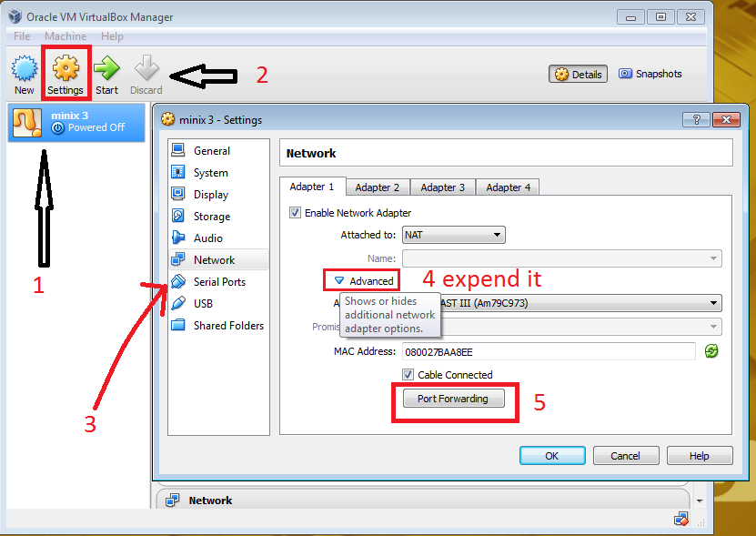Screen dimensions: 756x536
Task: Select the minix 3 virtual machine
Action: click(x=76, y=123)
